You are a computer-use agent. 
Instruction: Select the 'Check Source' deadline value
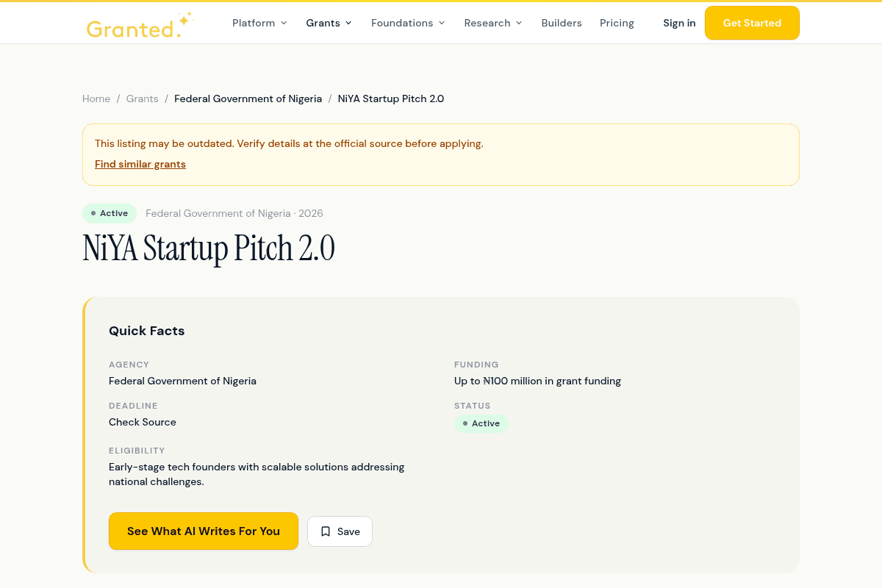point(143,422)
